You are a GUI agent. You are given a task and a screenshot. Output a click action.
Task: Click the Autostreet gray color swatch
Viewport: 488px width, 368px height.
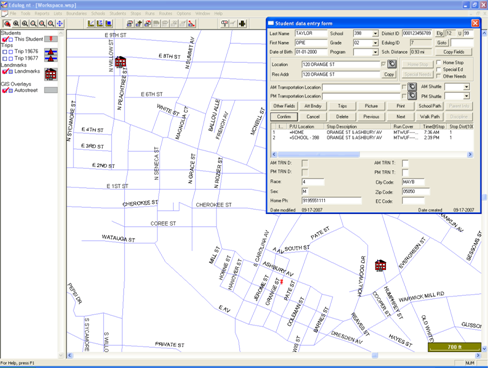tap(51, 90)
